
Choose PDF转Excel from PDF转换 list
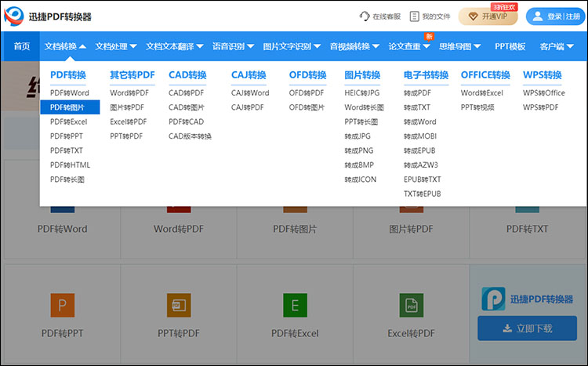tap(69, 121)
